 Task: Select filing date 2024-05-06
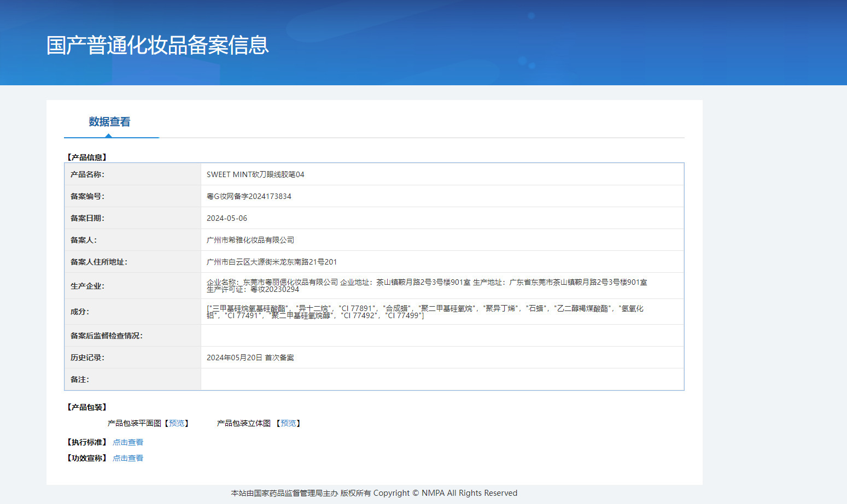point(227,218)
